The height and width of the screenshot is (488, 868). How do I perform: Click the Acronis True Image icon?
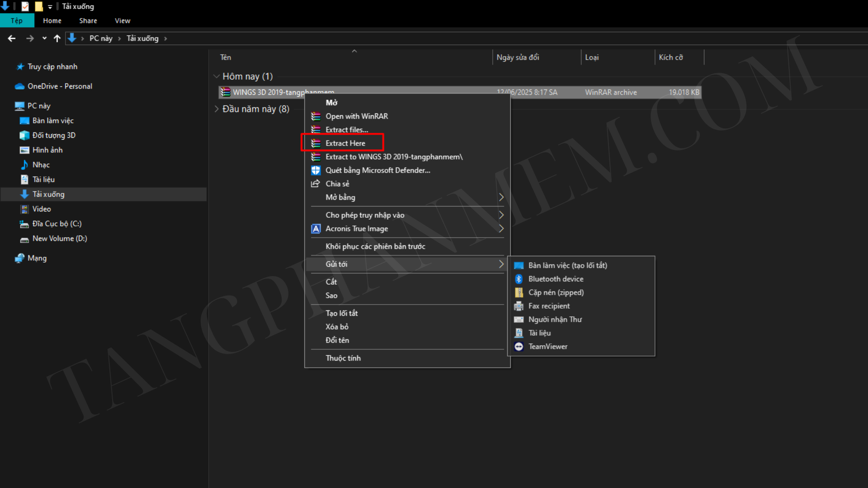tap(316, 229)
